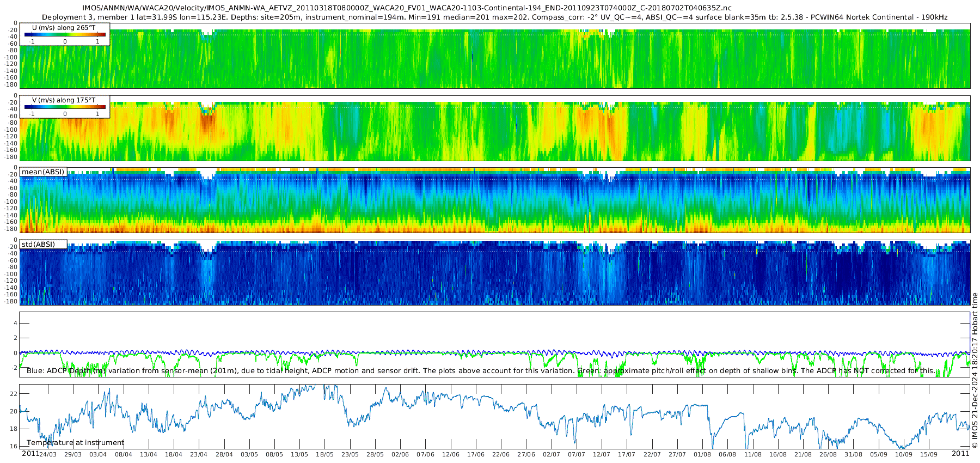Click the 'Deployment 3' metadata line
This screenshot has height=463, width=980.
click(x=494, y=17)
